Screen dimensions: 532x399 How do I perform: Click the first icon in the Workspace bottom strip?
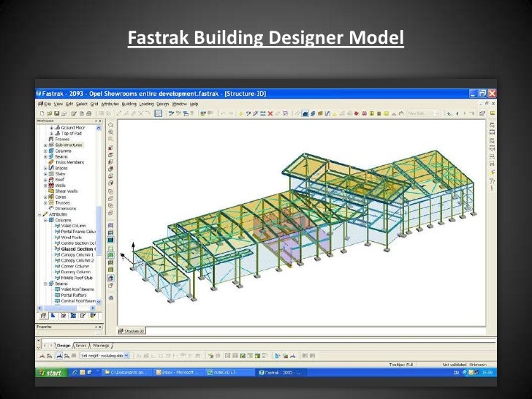pyautogui.click(x=43, y=316)
